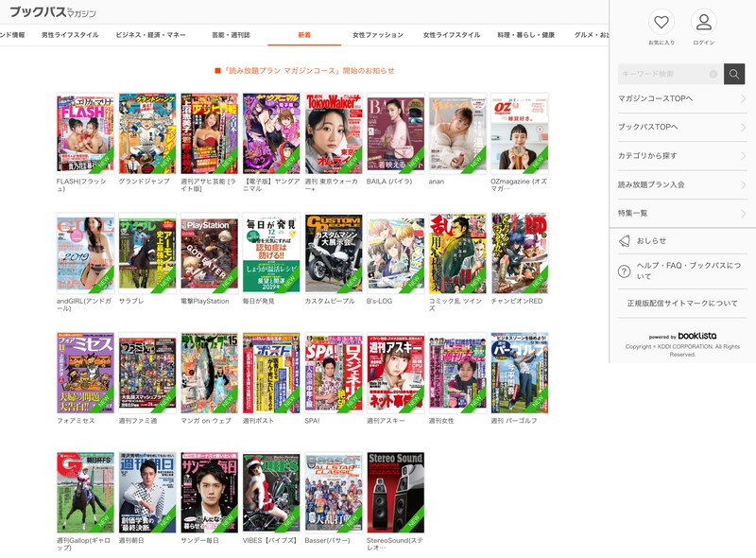Expand the カテゴリから探す chevron
Viewport: 756px width, 558px height.
743,156
